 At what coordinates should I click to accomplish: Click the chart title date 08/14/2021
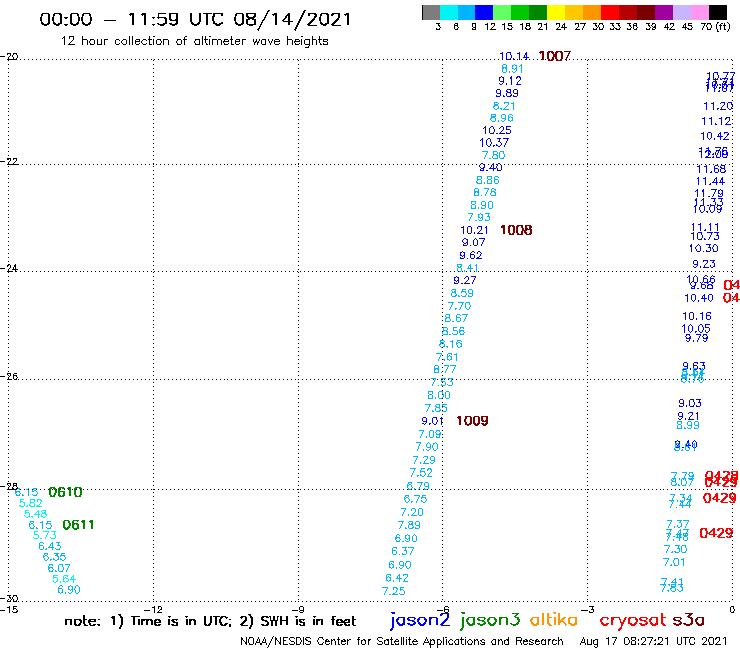(292, 20)
